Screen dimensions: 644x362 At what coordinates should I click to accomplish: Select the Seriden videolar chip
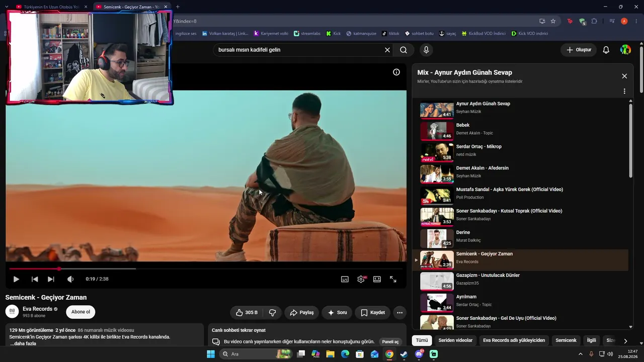pyautogui.click(x=455, y=340)
